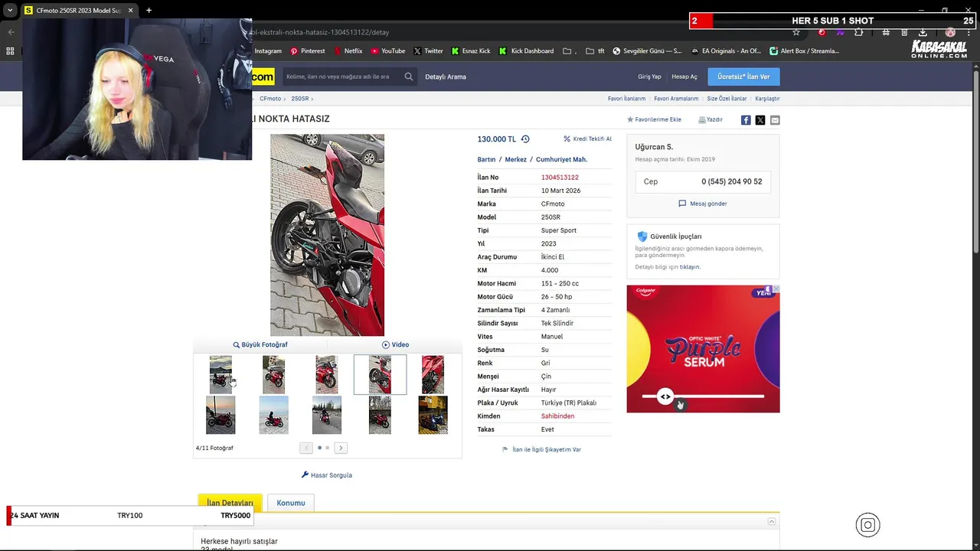Collapse the listing details section arrow
980x551 pixels.
pos(772,521)
